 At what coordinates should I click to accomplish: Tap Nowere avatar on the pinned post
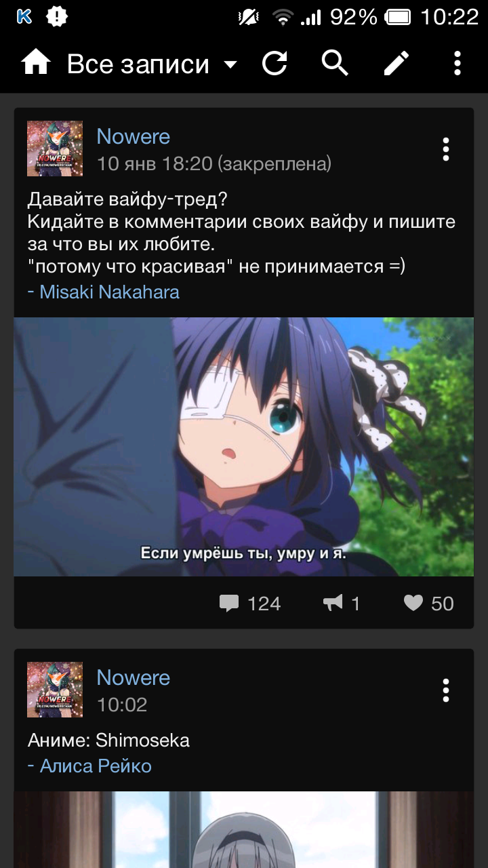click(x=55, y=149)
